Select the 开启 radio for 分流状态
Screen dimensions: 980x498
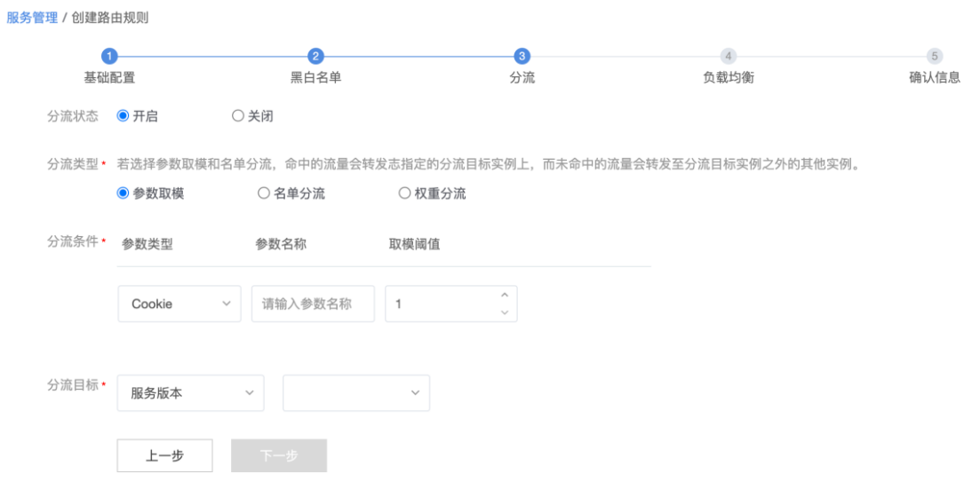(x=123, y=115)
